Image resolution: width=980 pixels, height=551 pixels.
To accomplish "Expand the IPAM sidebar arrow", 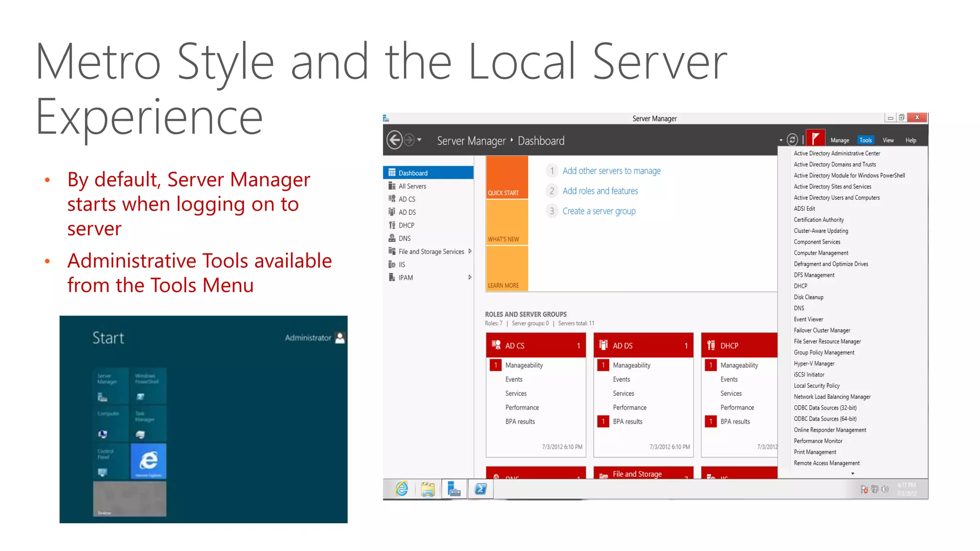I will [470, 277].
